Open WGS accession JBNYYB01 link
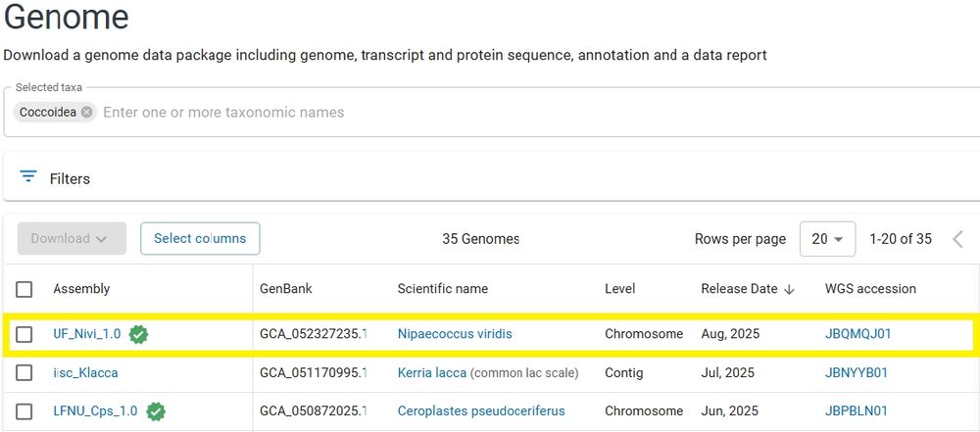Viewport: 980px width, 432px height. pyautogui.click(x=857, y=373)
